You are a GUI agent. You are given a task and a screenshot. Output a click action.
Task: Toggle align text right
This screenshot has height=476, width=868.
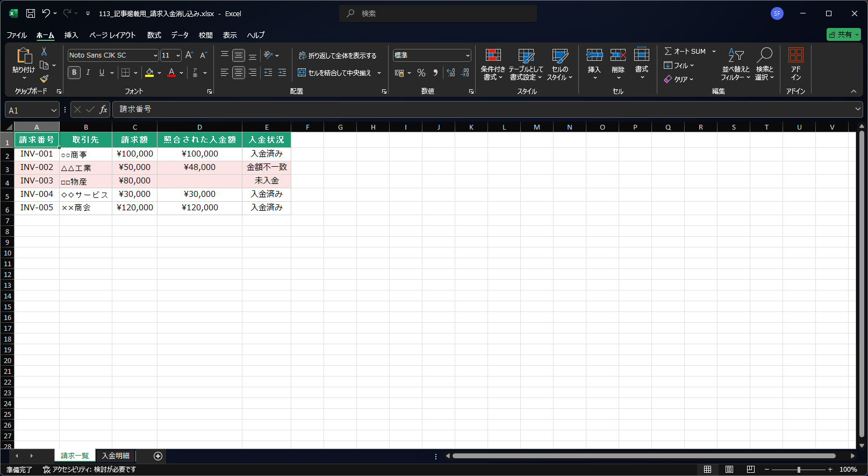(253, 73)
